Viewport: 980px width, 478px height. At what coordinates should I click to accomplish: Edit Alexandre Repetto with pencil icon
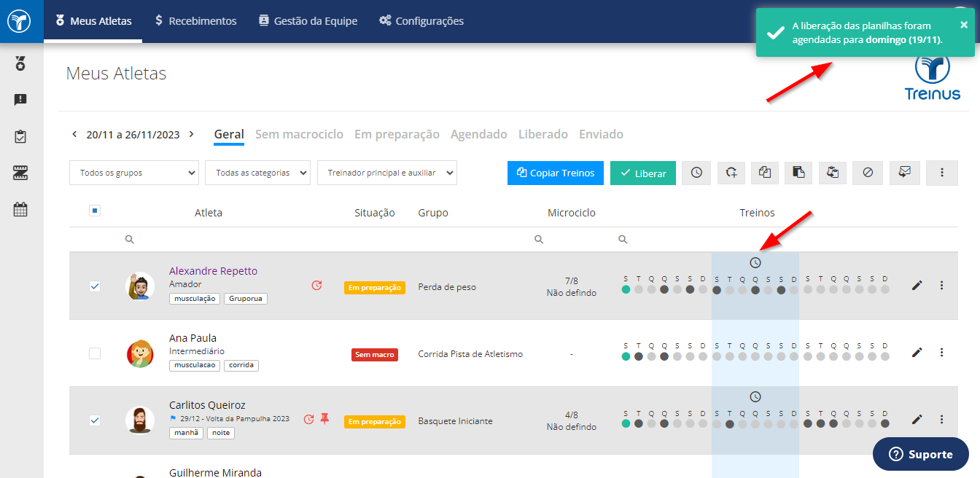coord(917,286)
